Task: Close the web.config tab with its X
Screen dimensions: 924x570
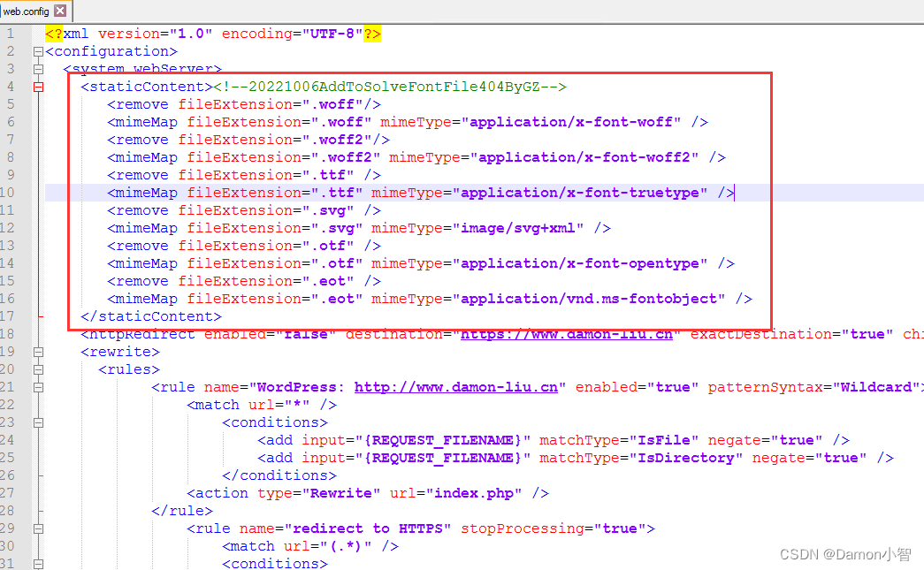Action: (60, 11)
